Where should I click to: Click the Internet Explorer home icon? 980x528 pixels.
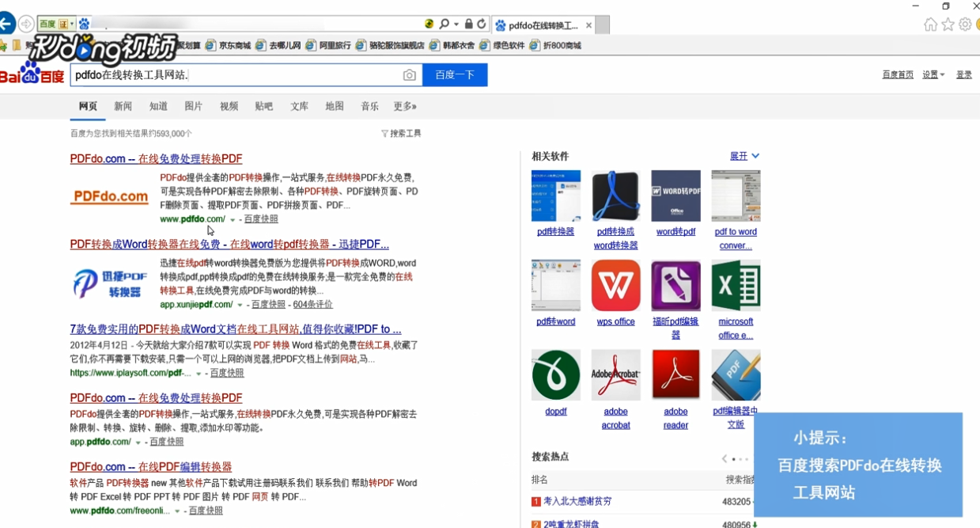click(929, 25)
